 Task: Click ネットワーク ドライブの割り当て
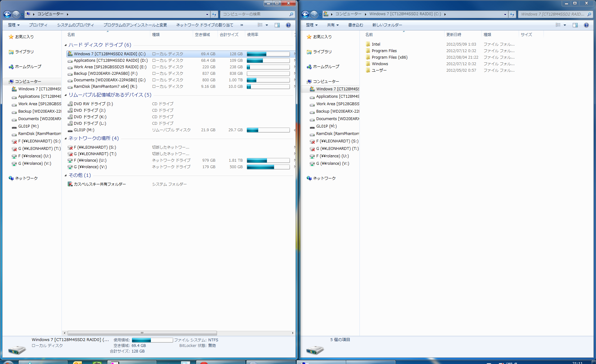(x=205, y=25)
